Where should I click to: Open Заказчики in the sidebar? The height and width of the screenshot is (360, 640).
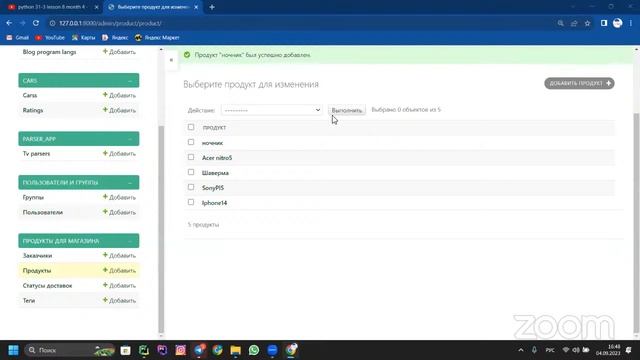(37, 256)
